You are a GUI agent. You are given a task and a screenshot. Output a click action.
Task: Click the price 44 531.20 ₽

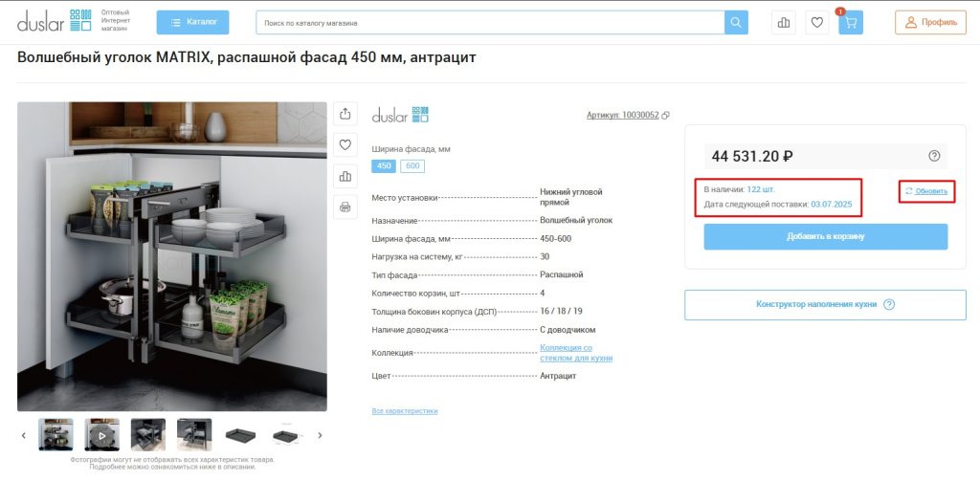click(752, 156)
